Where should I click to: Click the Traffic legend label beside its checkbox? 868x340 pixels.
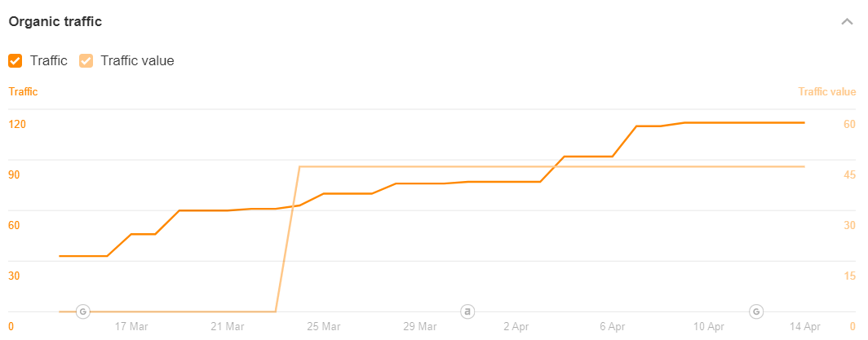pyautogui.click(x=48, y=60)
